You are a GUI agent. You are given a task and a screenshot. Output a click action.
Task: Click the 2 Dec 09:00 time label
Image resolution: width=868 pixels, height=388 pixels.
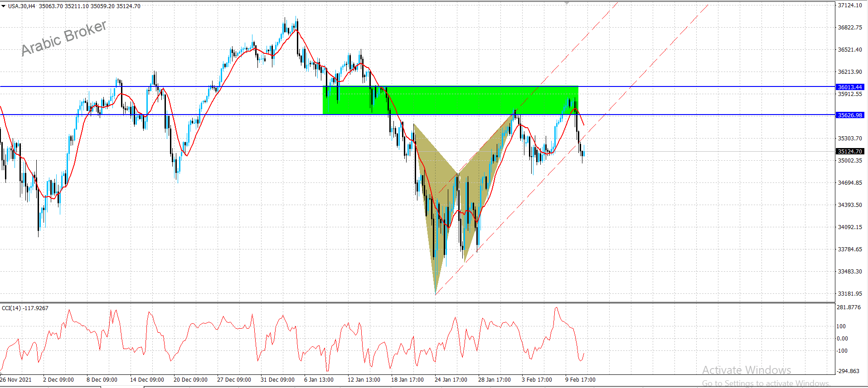(58, 380)
